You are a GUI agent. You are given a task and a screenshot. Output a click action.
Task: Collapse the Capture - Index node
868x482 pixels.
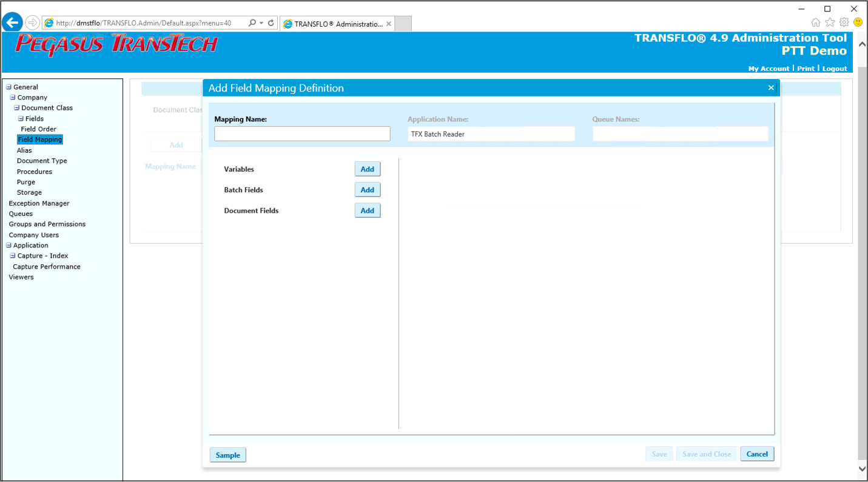(13, 256)
